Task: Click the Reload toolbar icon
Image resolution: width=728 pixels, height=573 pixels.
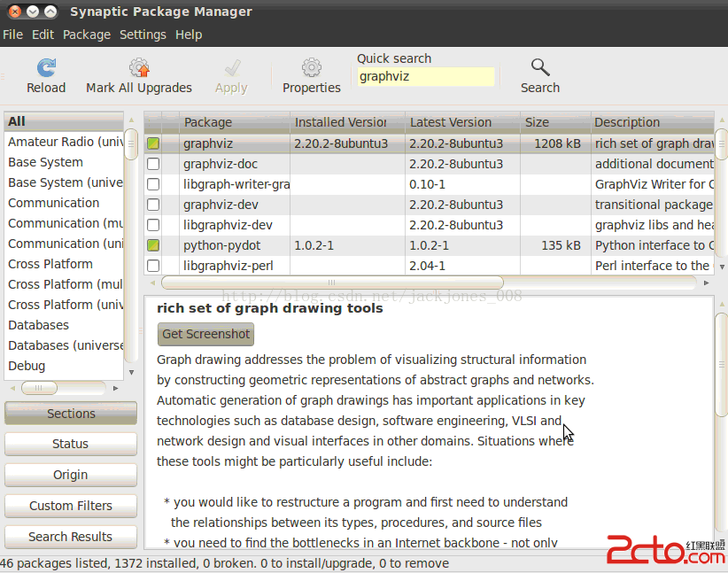Action: click(46, 69)
